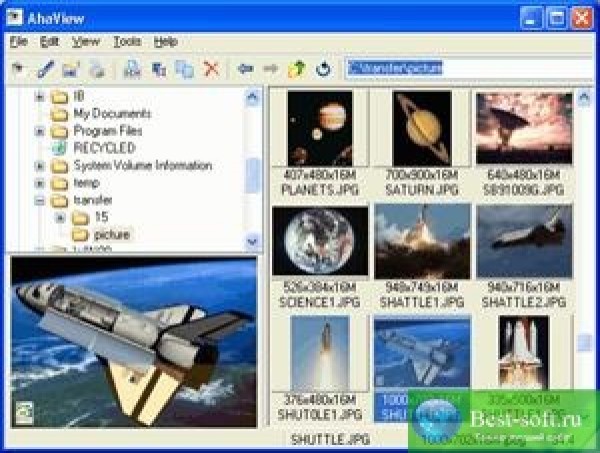Open the PLANETS.JPG thumbnail
This screenshot has height=453, width=600.
click(320, 129)
